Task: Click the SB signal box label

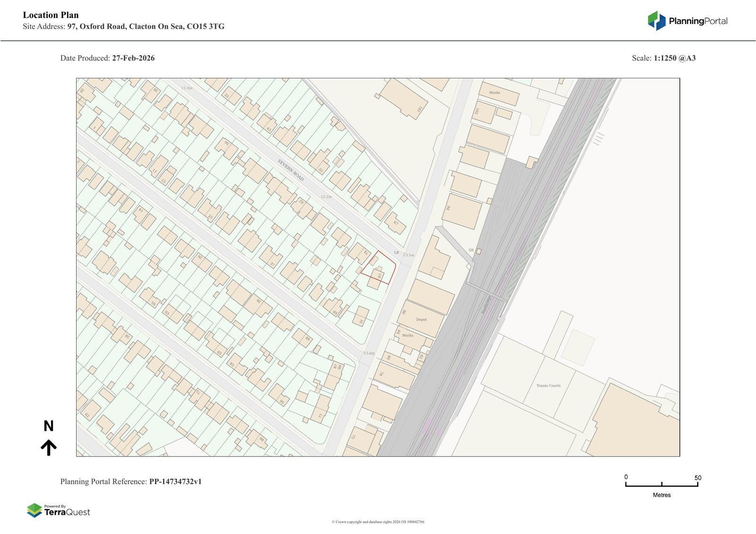Action: (x=471, y=250)
